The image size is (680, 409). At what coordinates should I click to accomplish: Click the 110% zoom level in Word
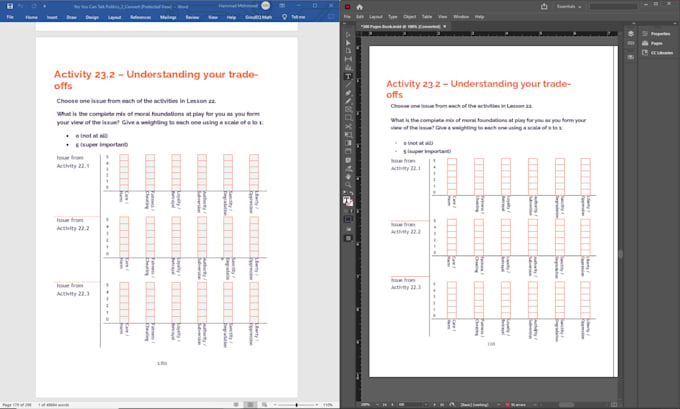[x=328, y=405]
